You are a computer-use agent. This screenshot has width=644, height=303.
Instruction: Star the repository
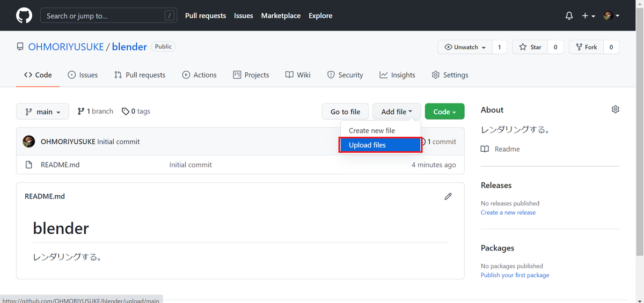coord(530,47)
